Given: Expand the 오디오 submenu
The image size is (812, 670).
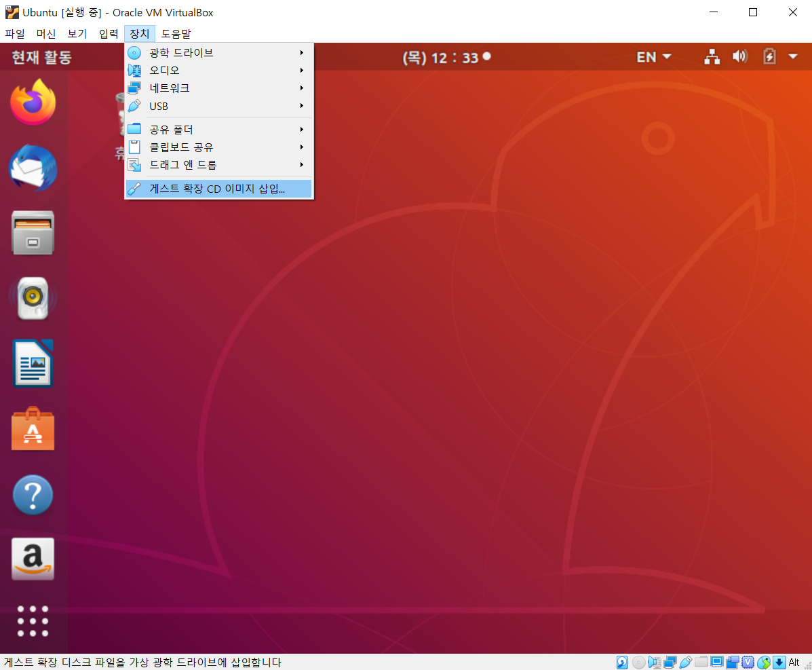Looking at the screenshot, I should tap(218, 70).
